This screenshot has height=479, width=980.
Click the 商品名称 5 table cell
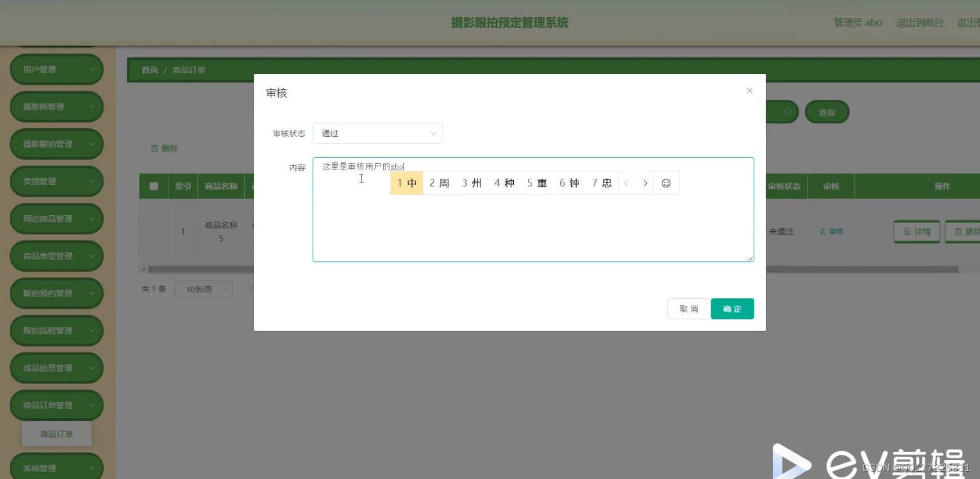tap(221, 232)
